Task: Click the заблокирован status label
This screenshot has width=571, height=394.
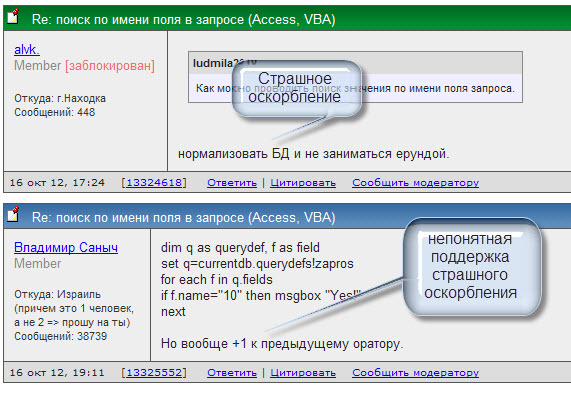Action: coord(110,66)
